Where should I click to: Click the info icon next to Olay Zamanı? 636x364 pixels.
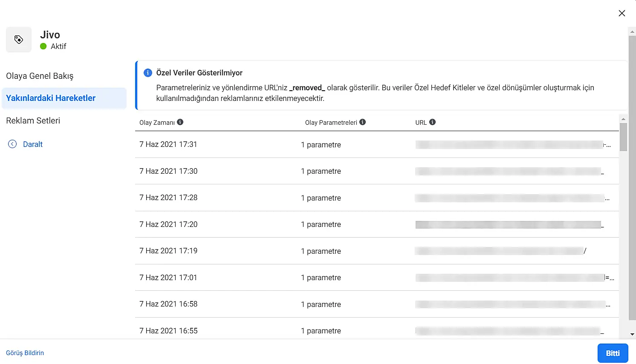click(180, 122)
